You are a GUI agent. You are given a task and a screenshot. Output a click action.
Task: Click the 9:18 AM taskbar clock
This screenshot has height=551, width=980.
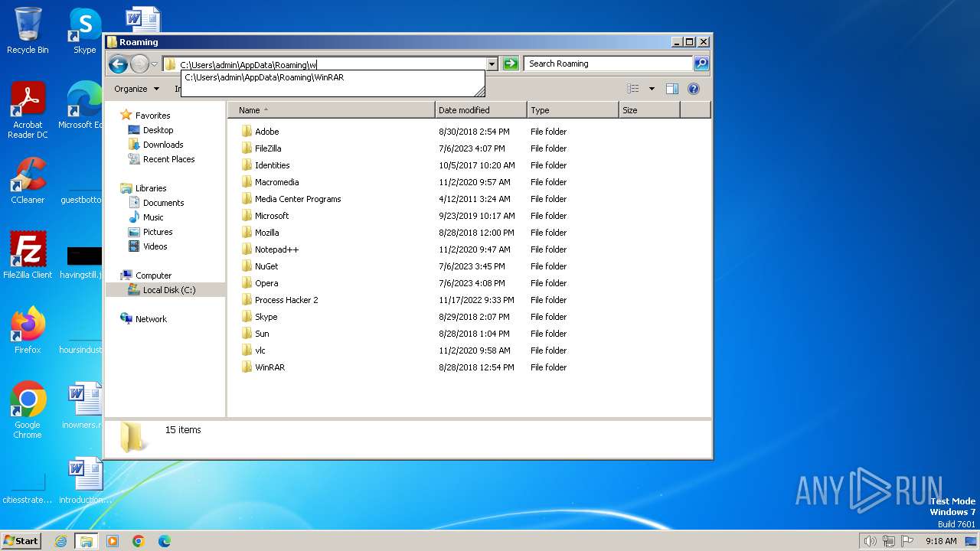tap(941, 541)
